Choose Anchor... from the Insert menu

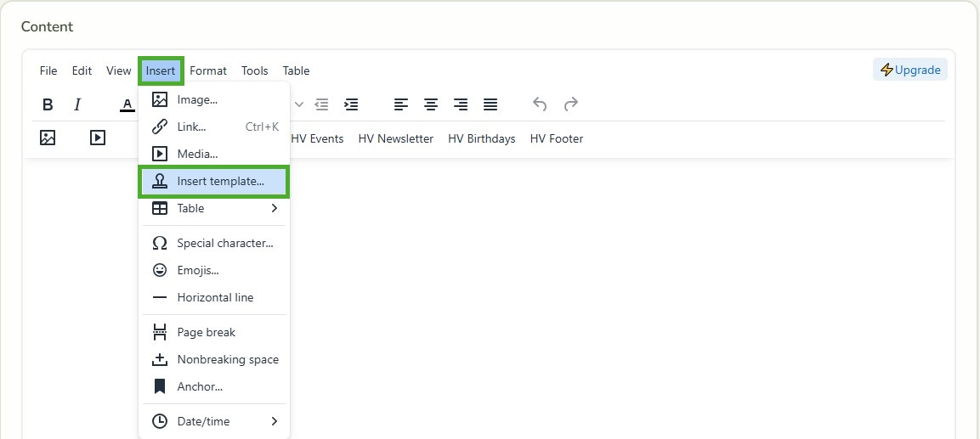pos(213,386)
